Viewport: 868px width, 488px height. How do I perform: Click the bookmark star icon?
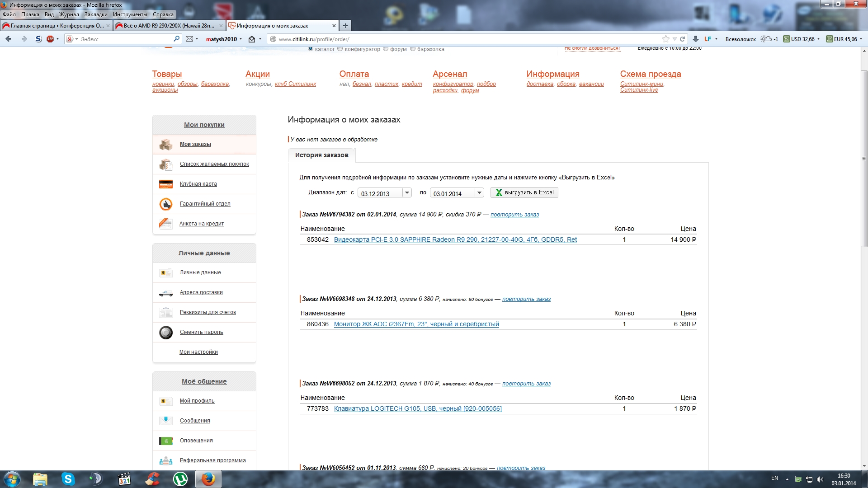coord(665,39)
